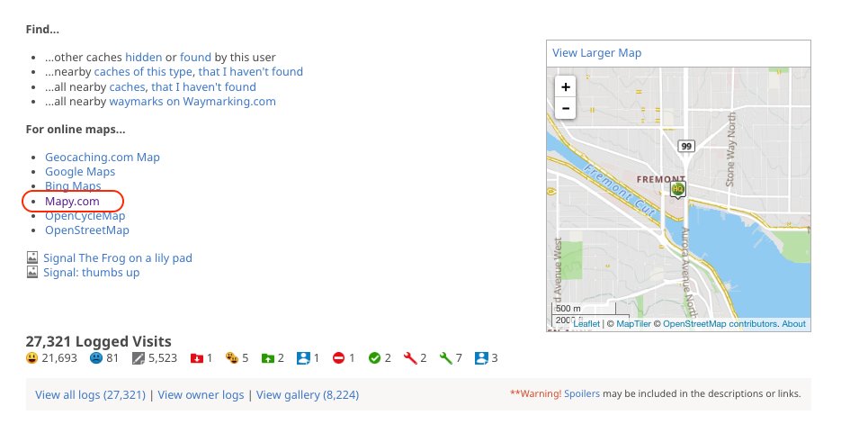Open Geocaching.com Map link

102,158
